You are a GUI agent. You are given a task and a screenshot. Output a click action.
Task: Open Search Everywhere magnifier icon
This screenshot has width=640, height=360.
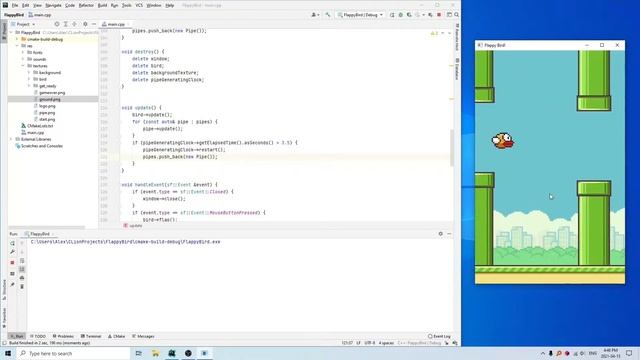456,15
